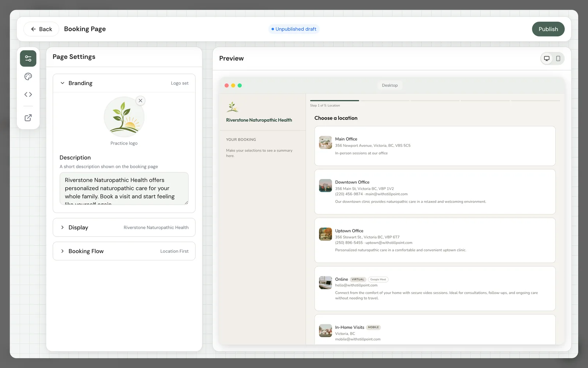This screenshot has width=588, height=368.
Task: Click the Main Office thumbnail photo
Action: click(x=325, y=142)
